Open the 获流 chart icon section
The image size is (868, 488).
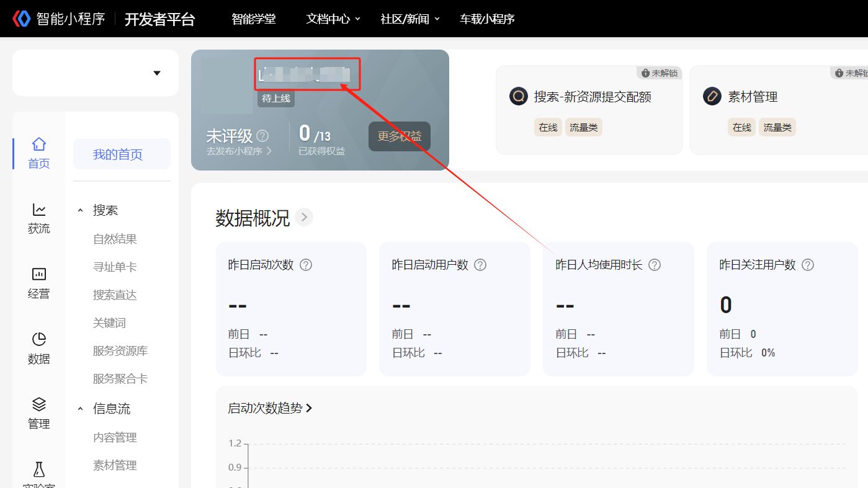pyautogui.click(x=38, y=210)
